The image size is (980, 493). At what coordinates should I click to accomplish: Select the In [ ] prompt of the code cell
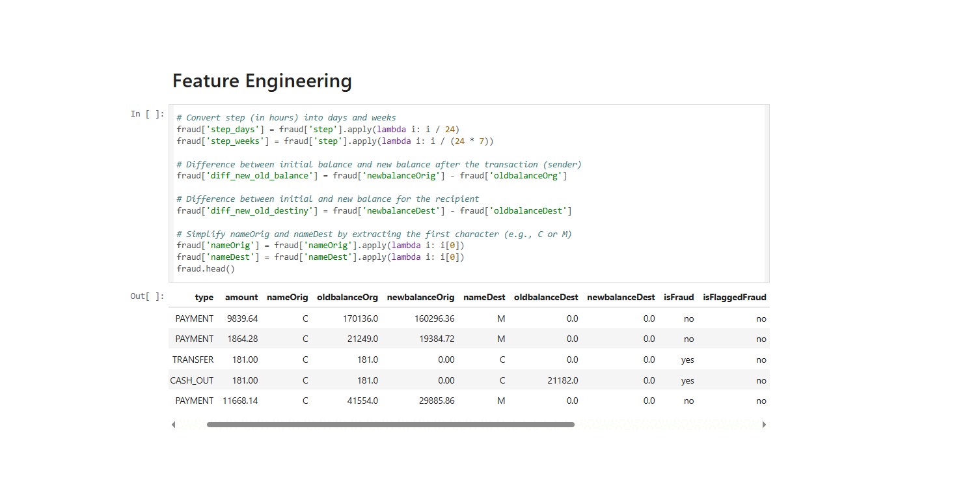pyautogui.click(x=147, y=114)
